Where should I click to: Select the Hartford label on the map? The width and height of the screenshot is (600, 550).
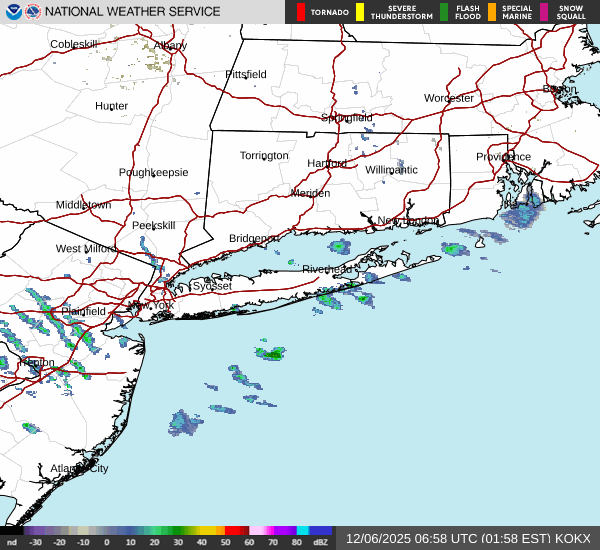(x=326, y=163)
